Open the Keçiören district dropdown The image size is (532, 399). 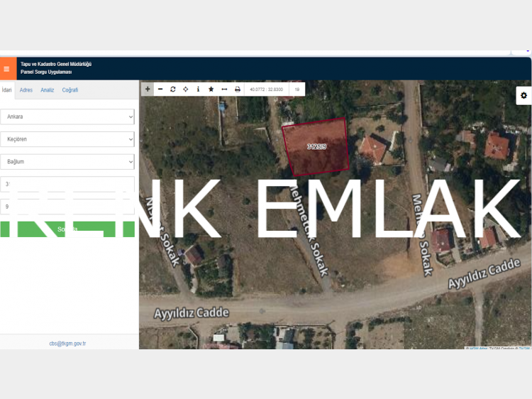point(67,139)
